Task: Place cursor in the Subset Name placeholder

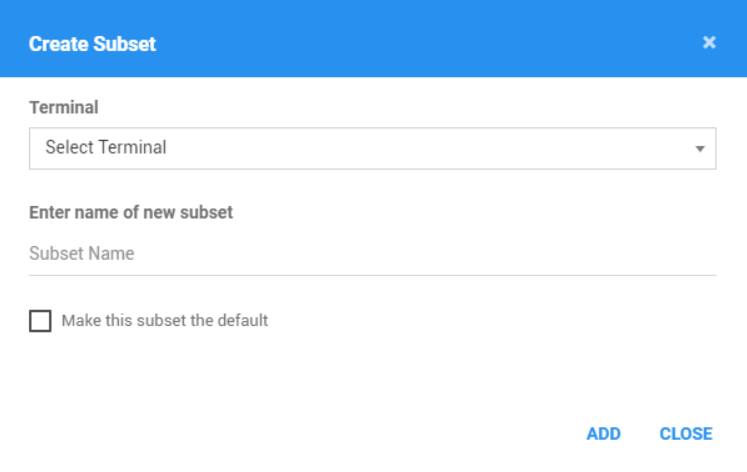Action: tap(81, 253)
